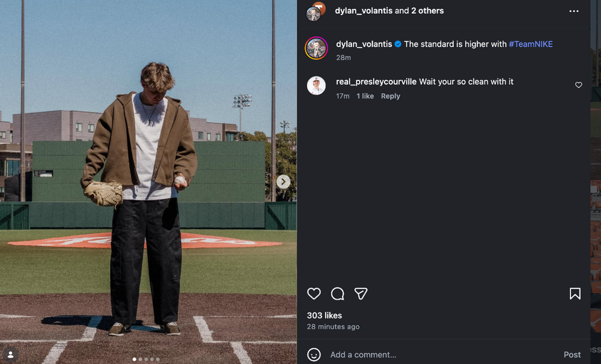Open real_presleycourville's profile picture
Viewport: 601px width, 364px height.
point(316,86)
